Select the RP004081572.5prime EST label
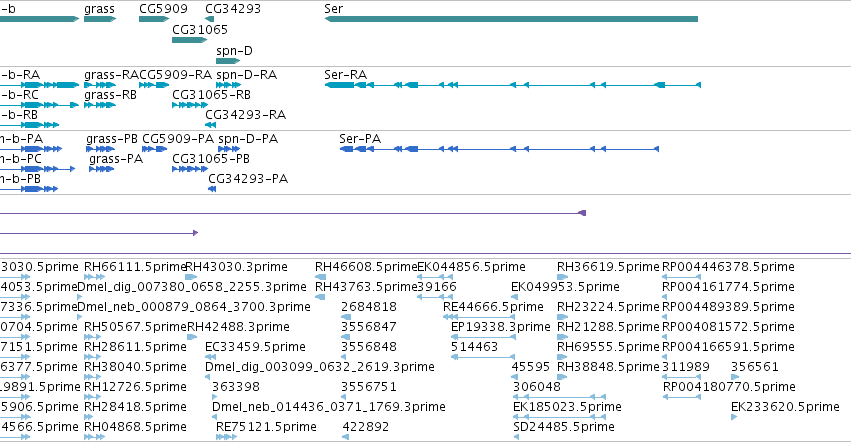The width and height of the screenshot is (851, 442). pyautogui.click(x=728, y=326)
